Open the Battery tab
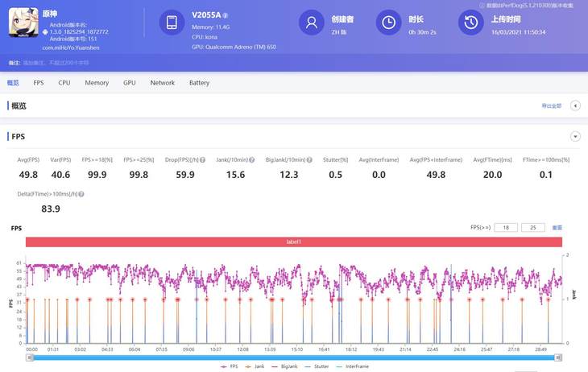 (x=199, y=83)
